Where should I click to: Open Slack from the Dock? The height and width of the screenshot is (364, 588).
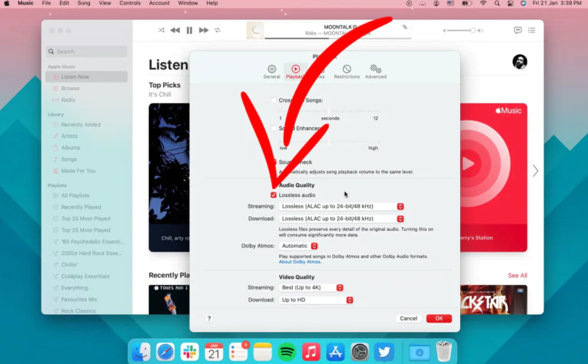click(190, 352)
